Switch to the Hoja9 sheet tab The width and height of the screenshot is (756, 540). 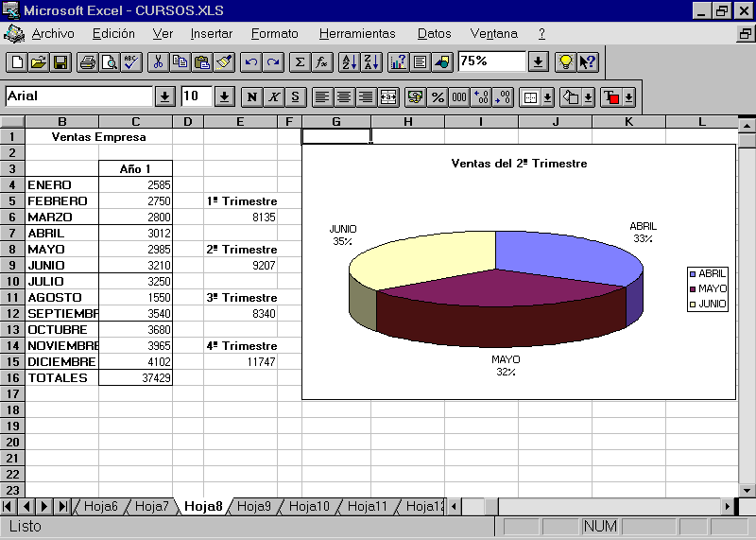point(254,507)
